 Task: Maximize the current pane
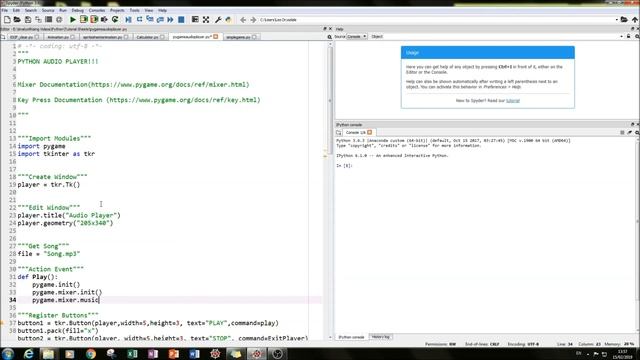[x=195, y=20]
